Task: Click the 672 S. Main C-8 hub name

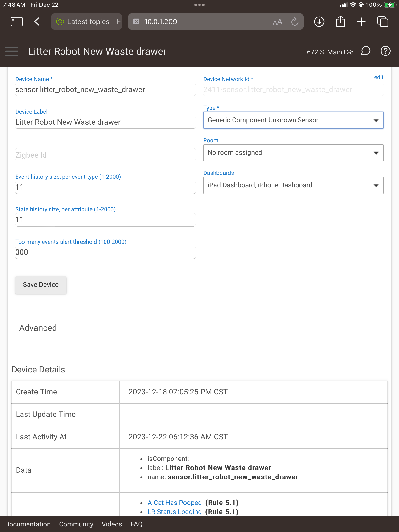Action: coord(330,52)
